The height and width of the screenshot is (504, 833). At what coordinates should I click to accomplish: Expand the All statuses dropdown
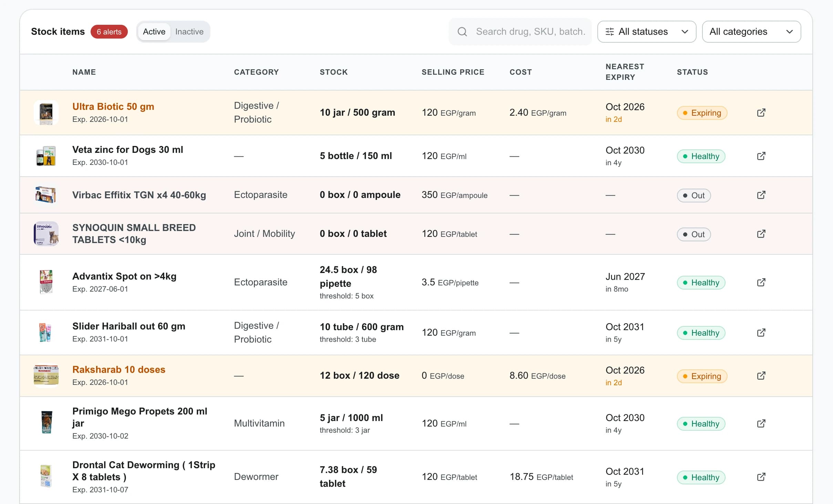pos(647,32)
